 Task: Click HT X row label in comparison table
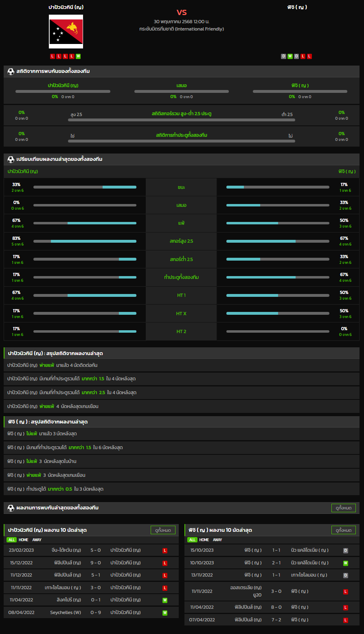(x=182, y=314)
